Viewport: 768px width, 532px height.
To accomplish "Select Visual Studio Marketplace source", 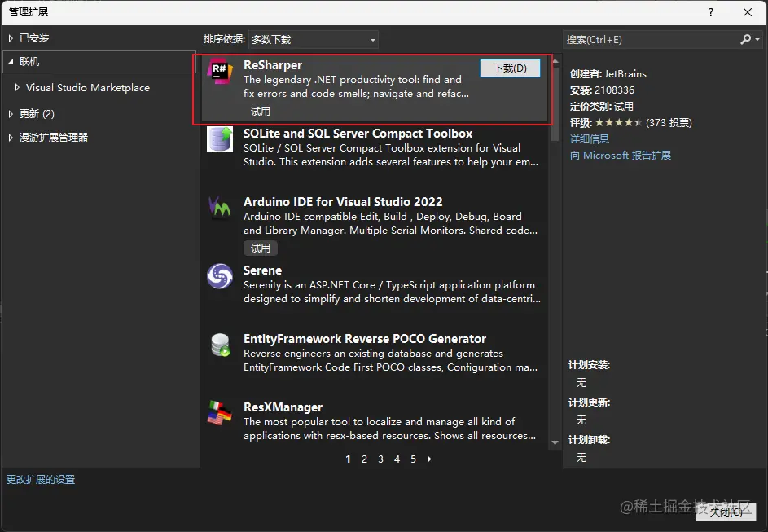I will coord(88,88).
